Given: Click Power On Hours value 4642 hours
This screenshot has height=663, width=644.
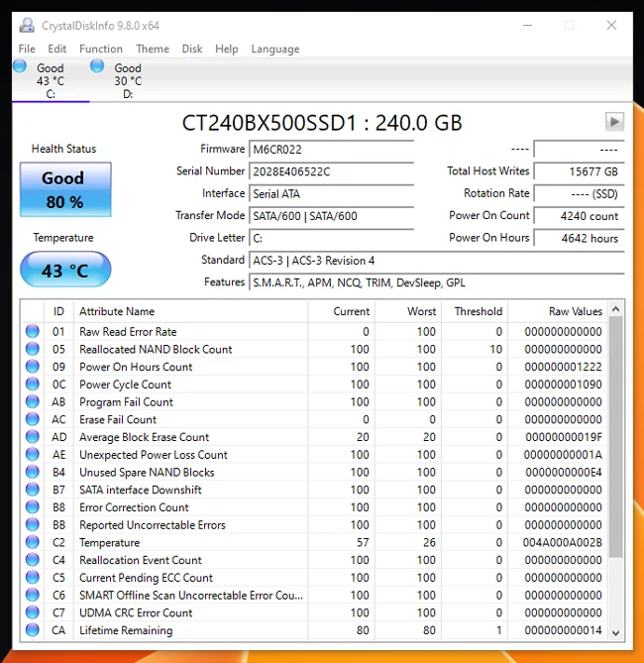Looking at the screenshot, I should tap(579, 238).
